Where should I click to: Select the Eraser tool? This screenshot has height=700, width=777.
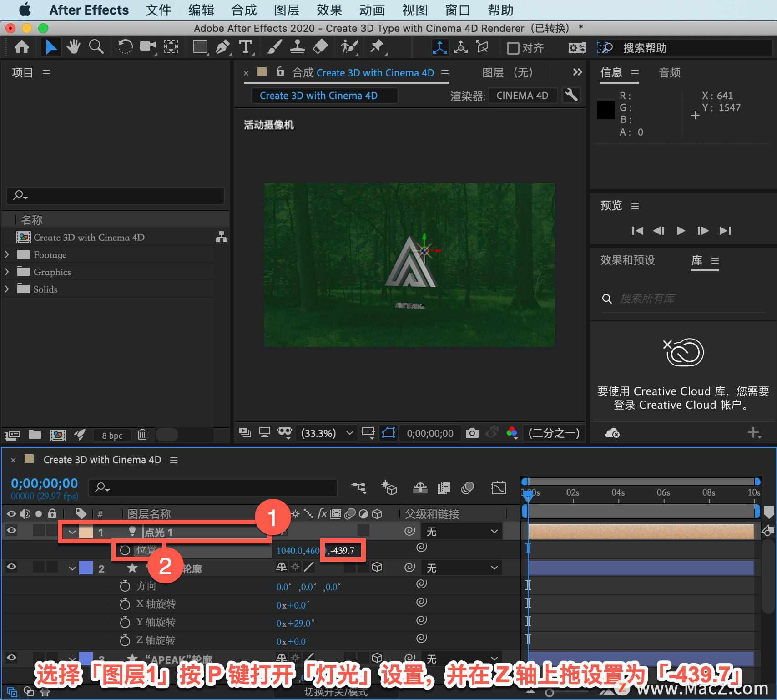pyautogui.click(x=321, y=47)
